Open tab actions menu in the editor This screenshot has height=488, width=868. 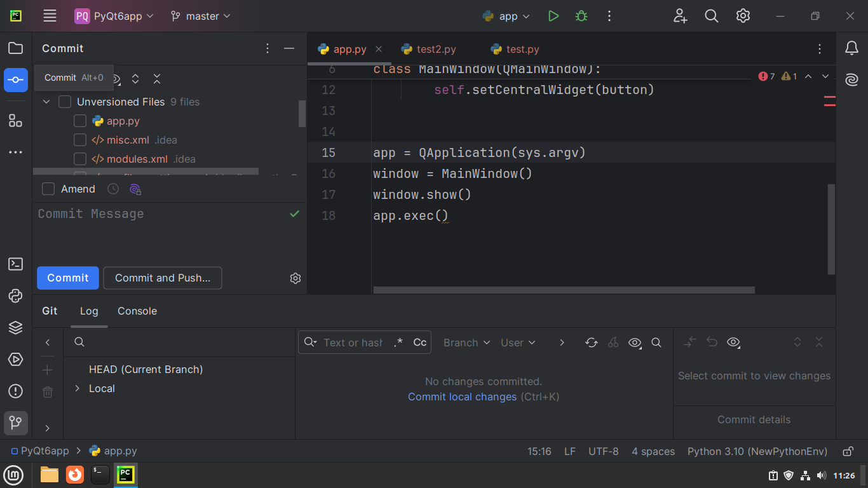coord(820,49)
